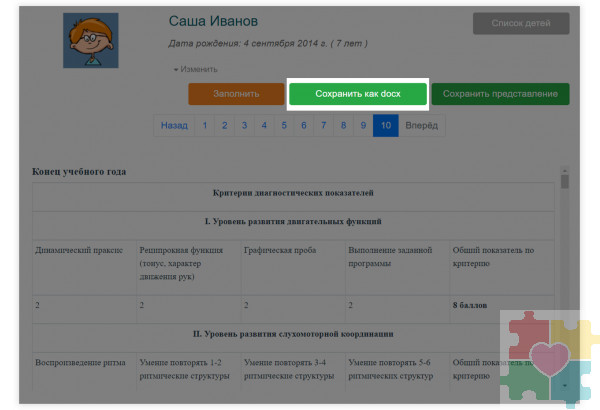Image resolution: width=600 pixels, height=410 pixels.
Task: Open page 5 in the pagination
Action: (284, 126)
